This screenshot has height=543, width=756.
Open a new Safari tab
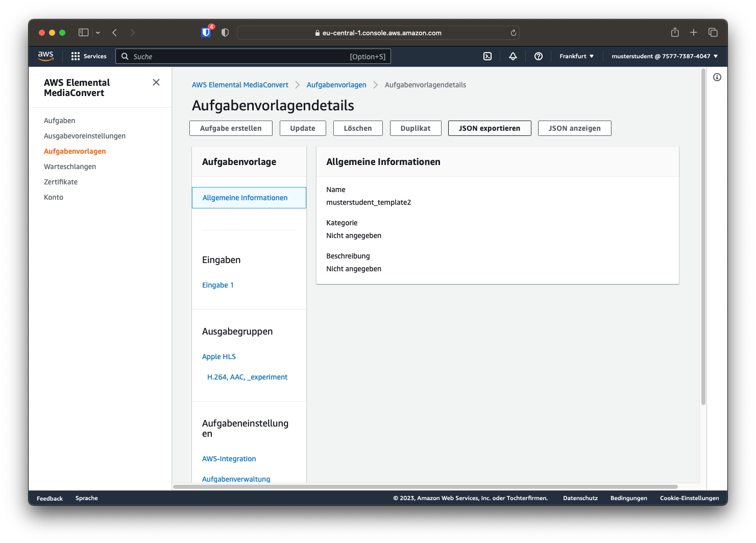click(x=694, y=33)
